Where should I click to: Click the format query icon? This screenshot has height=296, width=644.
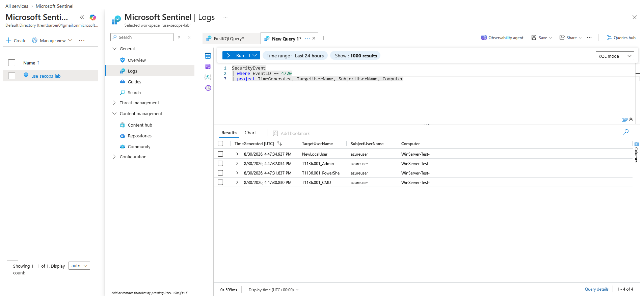click(x=625, y=119)
